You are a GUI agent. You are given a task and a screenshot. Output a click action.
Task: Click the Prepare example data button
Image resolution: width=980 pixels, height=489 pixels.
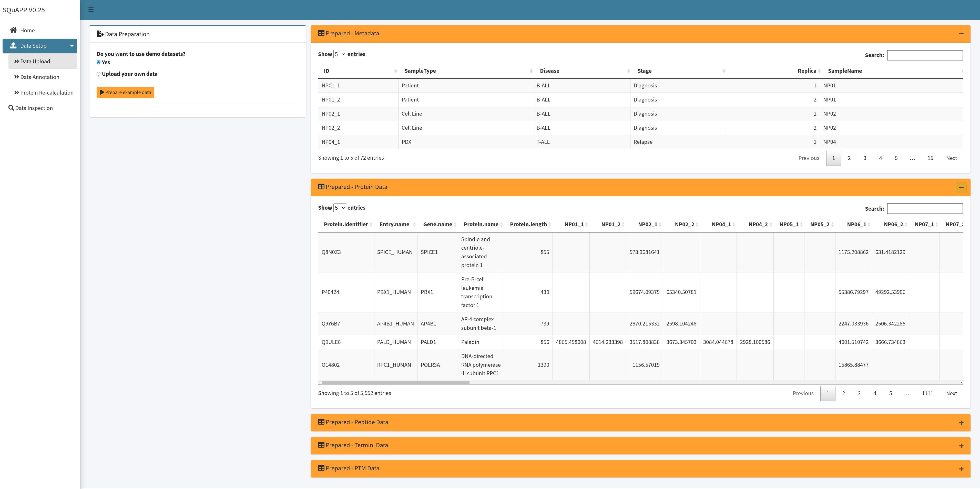click(125, 93)
